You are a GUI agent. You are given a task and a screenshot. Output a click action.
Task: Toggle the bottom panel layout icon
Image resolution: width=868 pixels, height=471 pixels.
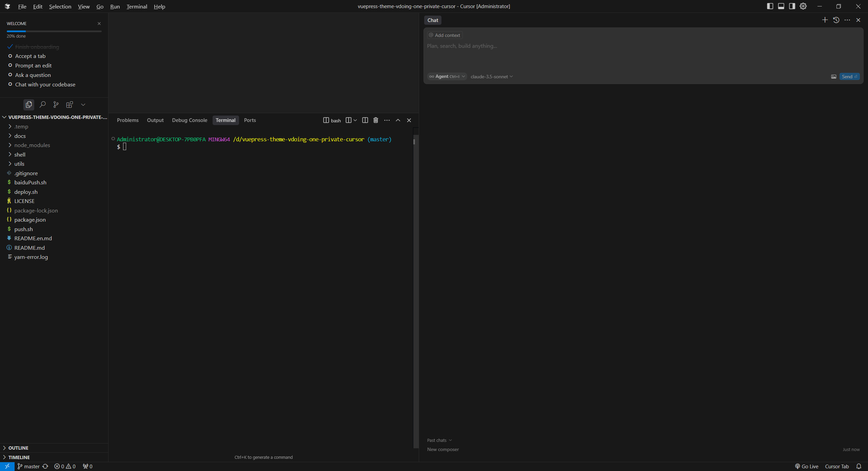pos(781,6)
